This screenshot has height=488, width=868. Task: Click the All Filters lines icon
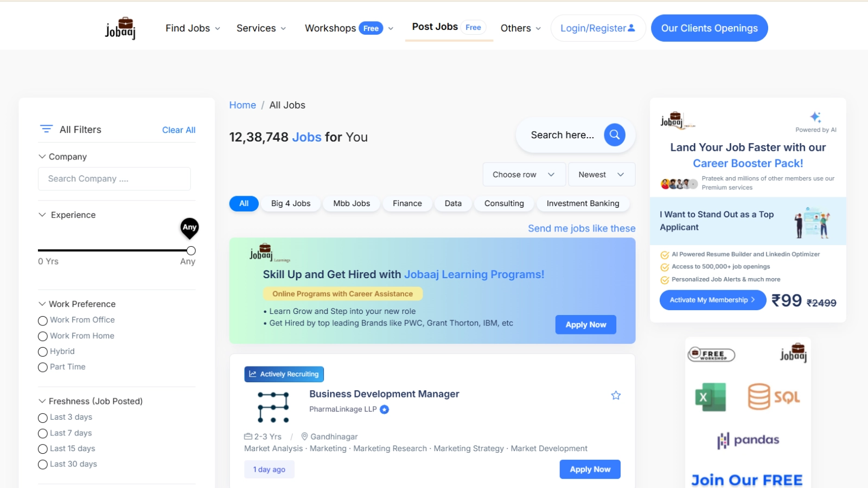pos(46,129)
